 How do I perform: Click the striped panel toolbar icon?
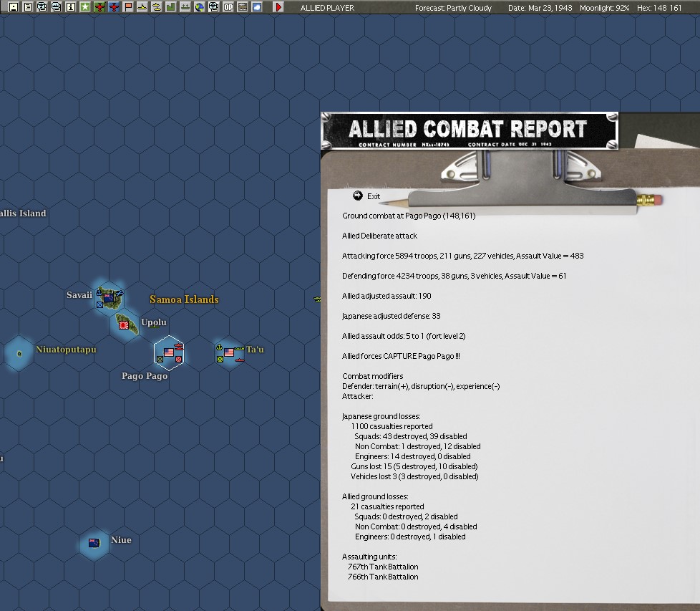pos(243,6)
